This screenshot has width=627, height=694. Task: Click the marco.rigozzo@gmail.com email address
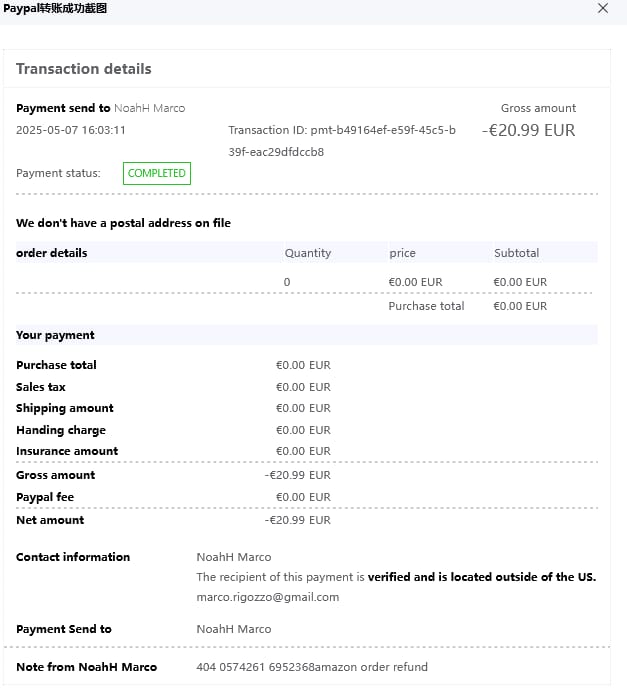coord(267,597)
